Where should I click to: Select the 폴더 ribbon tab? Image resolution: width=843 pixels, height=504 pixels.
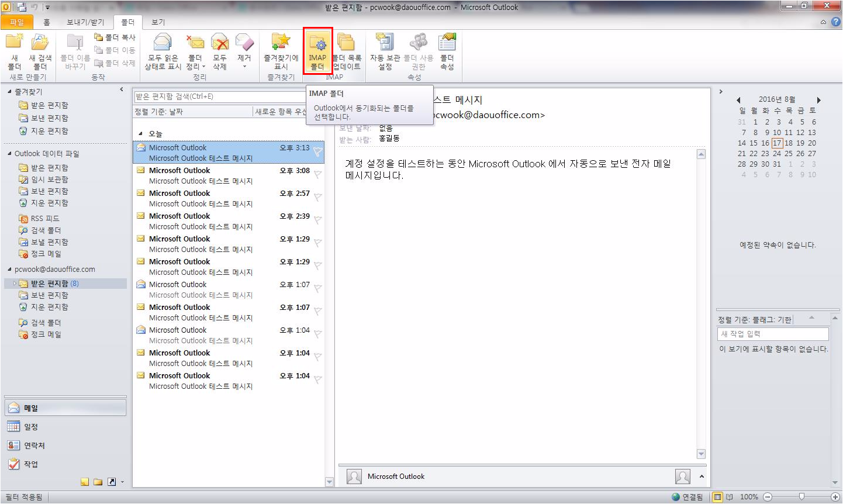pyautogui.click(x=128, y=22)
